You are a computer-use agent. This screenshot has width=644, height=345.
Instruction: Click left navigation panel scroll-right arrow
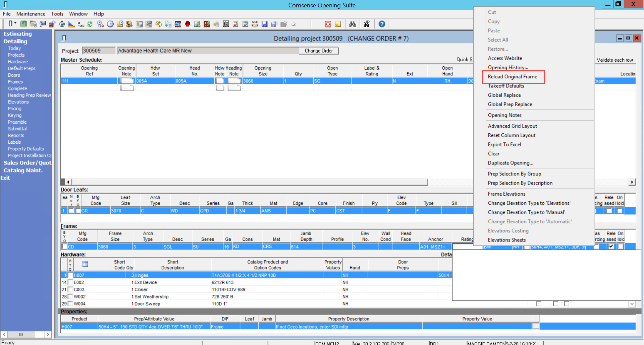[x=48, y=334]
